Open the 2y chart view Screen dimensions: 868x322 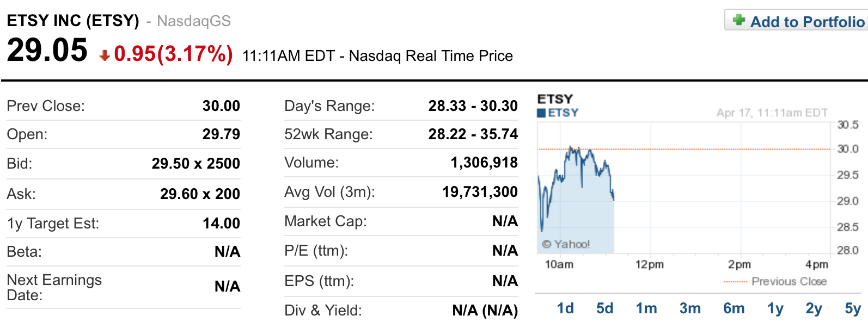pyautogui.click(x=816, y=308)
